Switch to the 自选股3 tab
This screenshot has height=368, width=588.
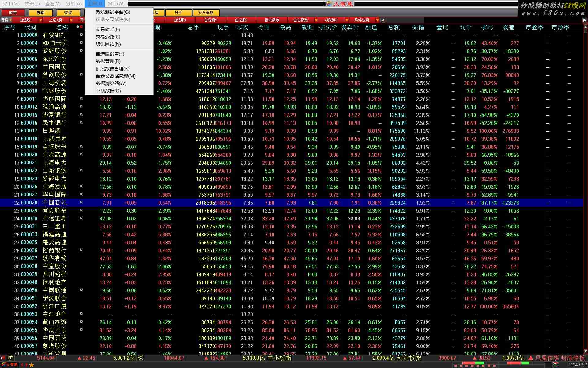tap(241, 20)
